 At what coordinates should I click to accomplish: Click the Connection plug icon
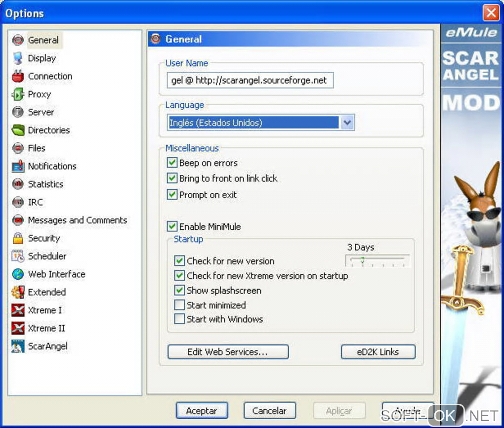click(x=18, y=76)
